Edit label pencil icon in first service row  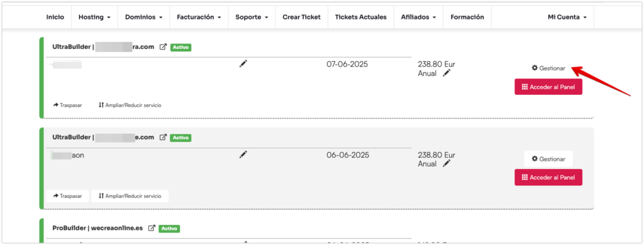click(243, 63)
